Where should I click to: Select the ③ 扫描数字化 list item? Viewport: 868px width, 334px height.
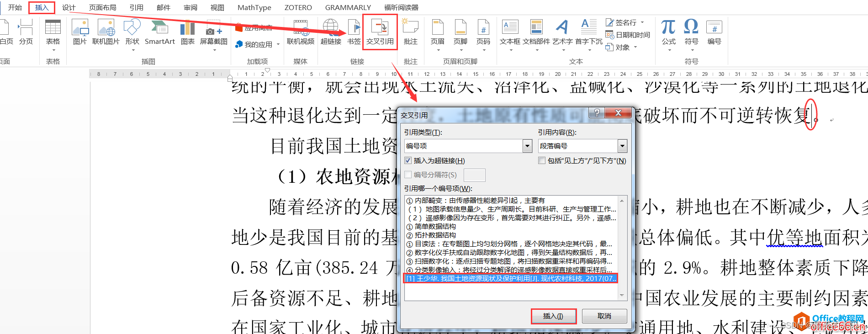point(511,261)
